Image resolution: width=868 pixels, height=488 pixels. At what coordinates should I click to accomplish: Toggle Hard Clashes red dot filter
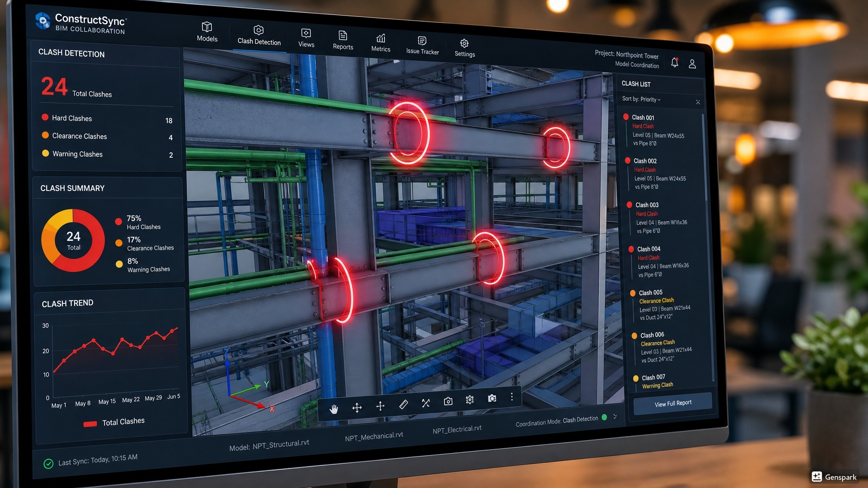point(45,117)
